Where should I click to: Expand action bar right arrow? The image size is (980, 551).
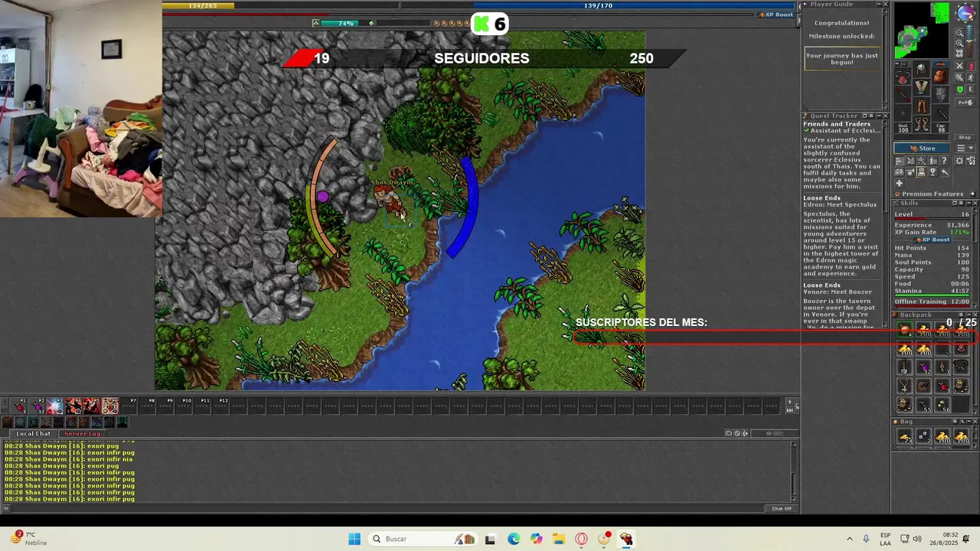[x=789, y=401]
